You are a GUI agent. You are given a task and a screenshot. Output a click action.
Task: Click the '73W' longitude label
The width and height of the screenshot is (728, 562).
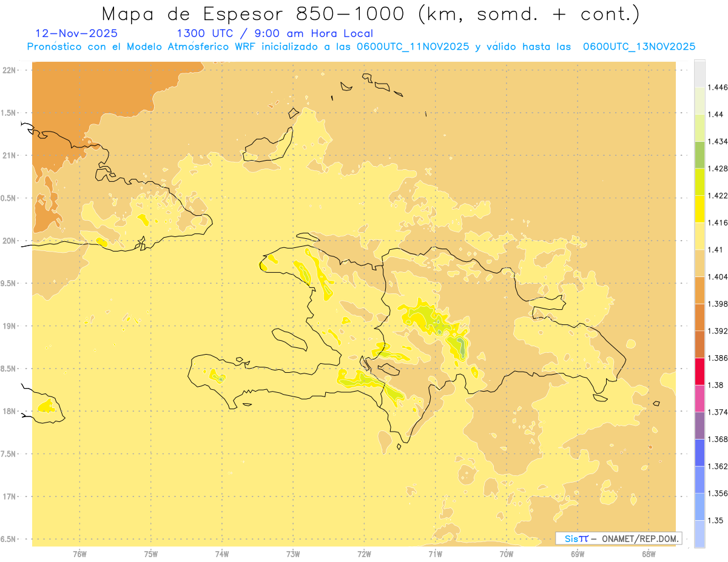coord(293,554)
